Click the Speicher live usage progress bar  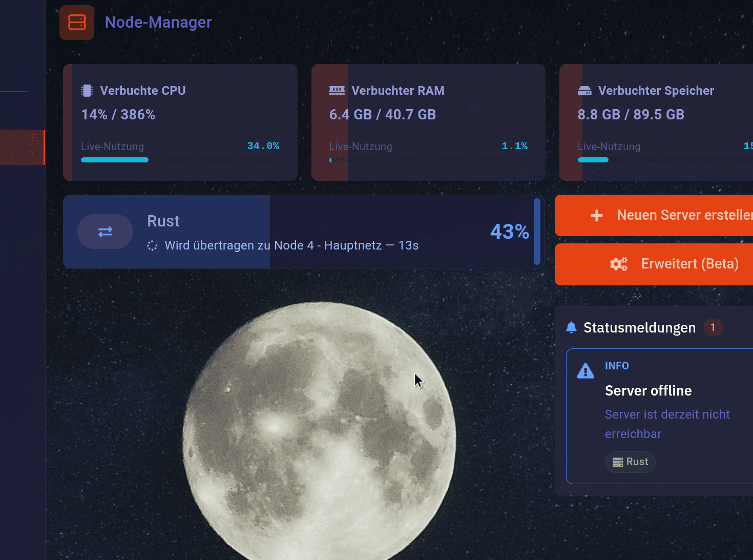tap(665, 160)
